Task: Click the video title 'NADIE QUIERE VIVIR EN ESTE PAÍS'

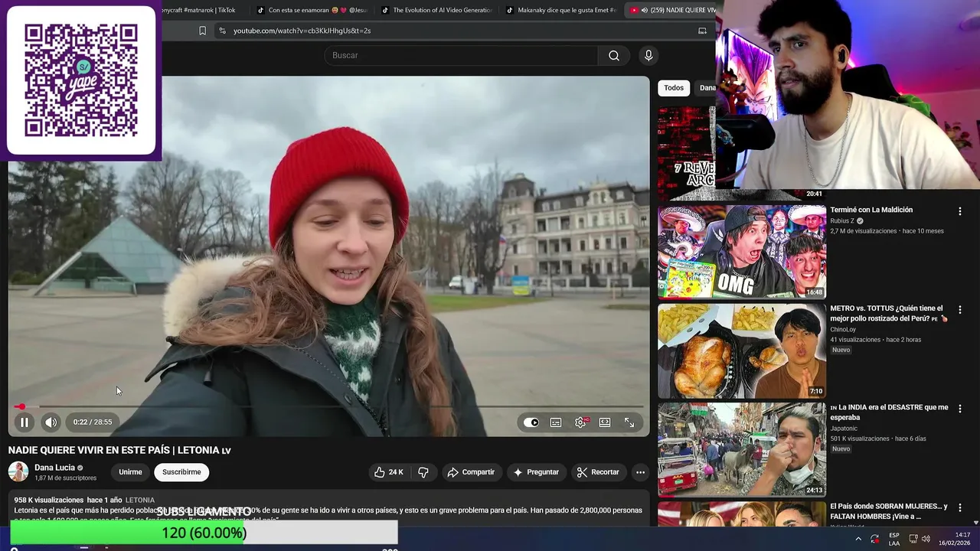Action: (x=119, y=450)
